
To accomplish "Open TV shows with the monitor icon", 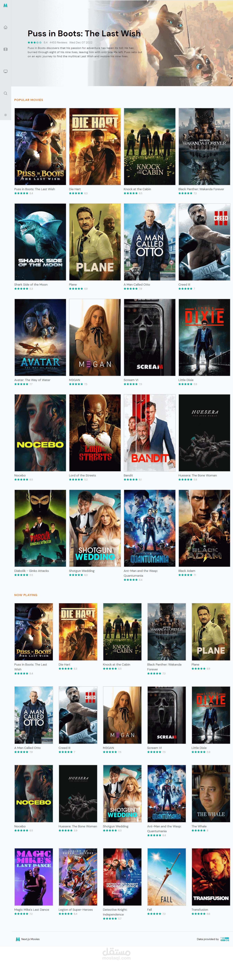I will pos(5,71).
